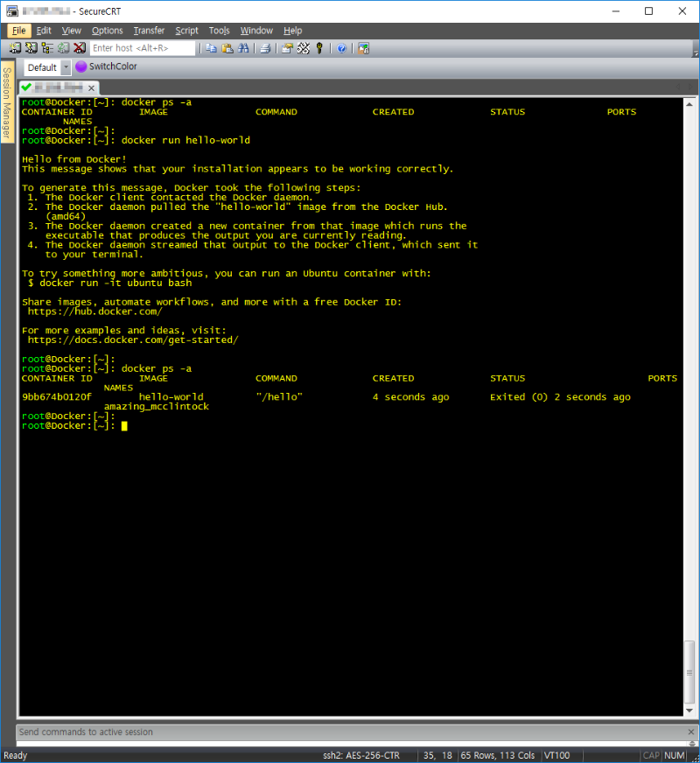Viewport: 700px width, 763px height.
Task: Open Help using the question mark icon
Action: tap(341, 48)
